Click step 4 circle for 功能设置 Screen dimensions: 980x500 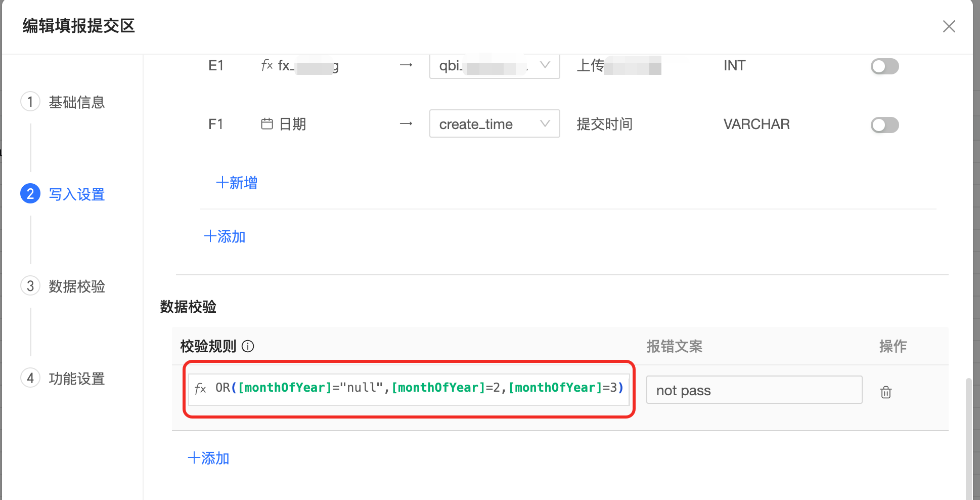30,378
